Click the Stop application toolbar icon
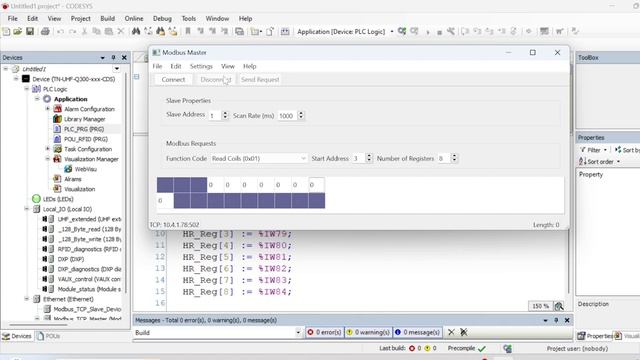This screenshot has height=360, width=640. pos(439,32)
